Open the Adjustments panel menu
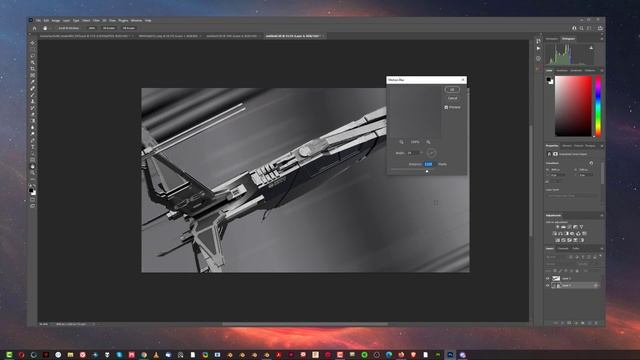The image size is (640, 360). (x=602, y=215)
